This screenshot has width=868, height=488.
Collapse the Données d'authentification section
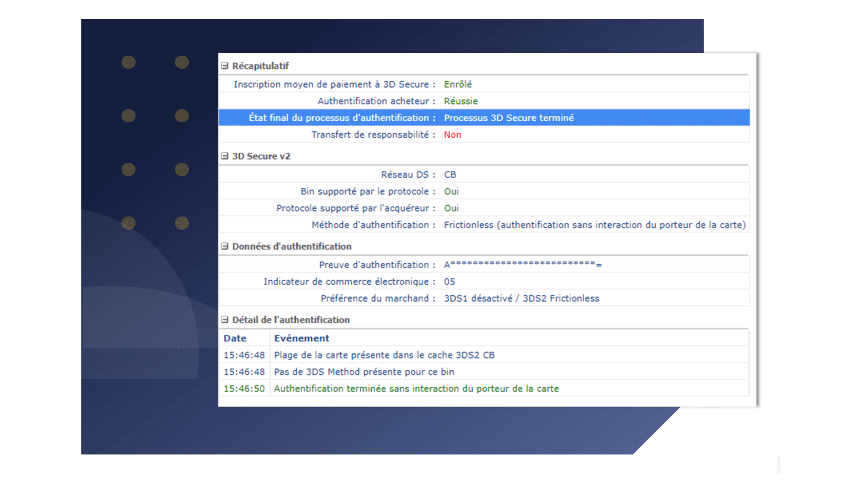(224, 246)
